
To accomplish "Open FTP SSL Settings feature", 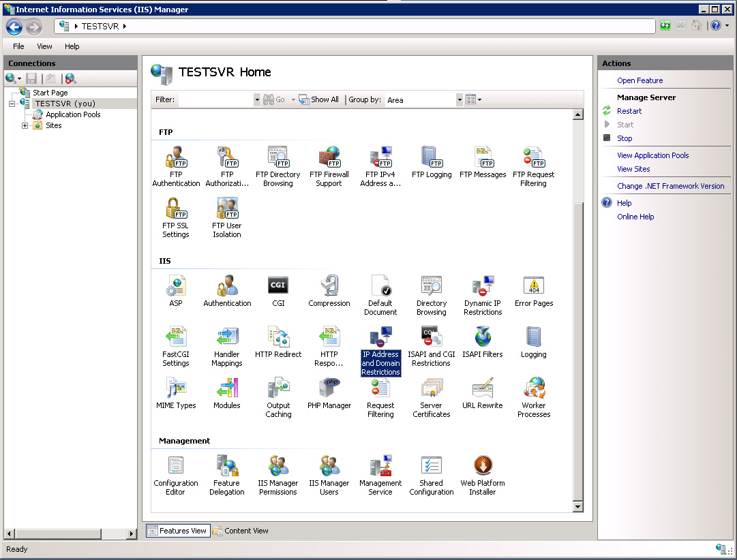I will click(176, 217).
